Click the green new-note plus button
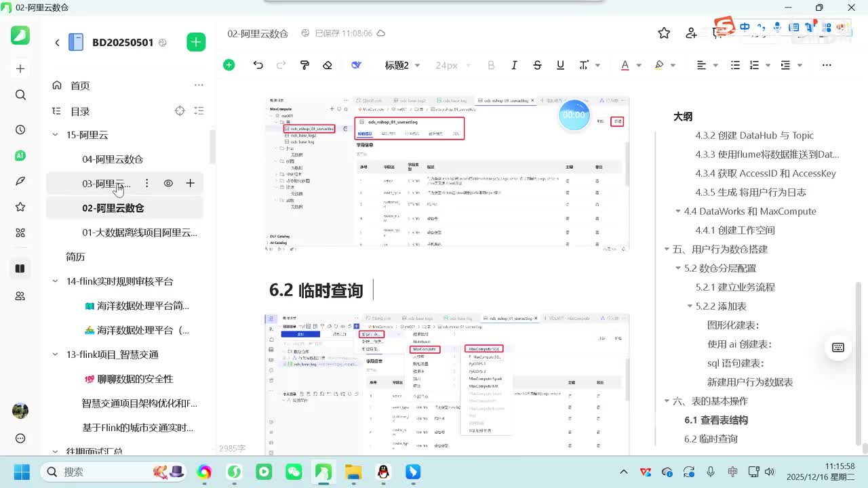 [x=196, y=42]
